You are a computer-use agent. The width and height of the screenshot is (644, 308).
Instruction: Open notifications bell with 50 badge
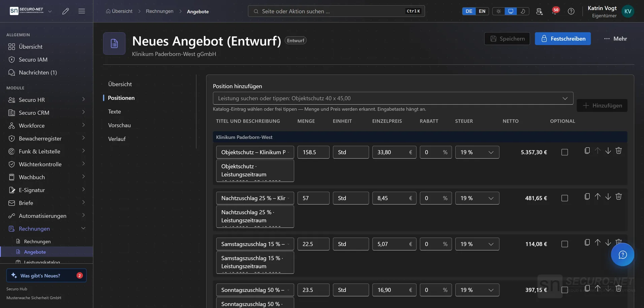555,11
